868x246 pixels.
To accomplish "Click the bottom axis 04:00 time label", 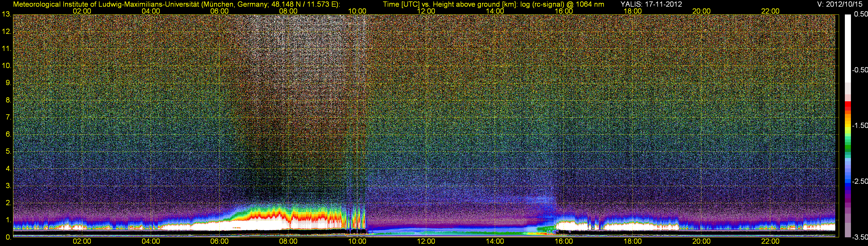I will [x=151, y=241].
